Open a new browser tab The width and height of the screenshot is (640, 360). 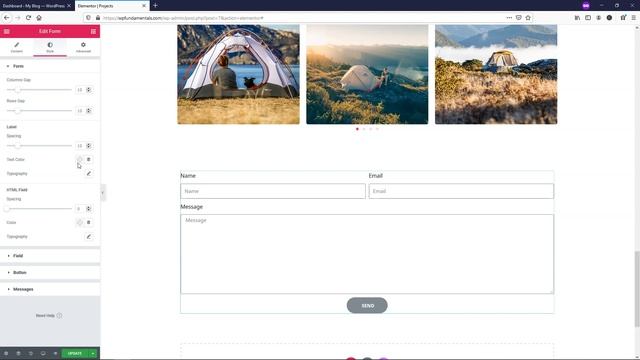point(155,6)
